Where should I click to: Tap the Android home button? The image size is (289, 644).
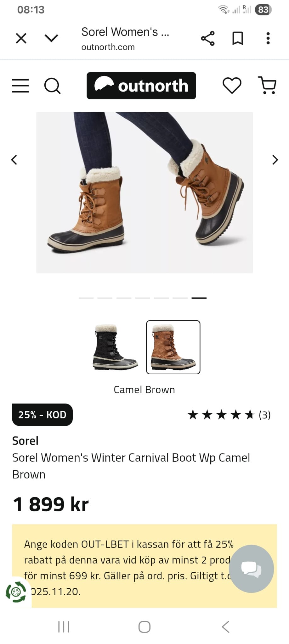click(x=144, y=627)
